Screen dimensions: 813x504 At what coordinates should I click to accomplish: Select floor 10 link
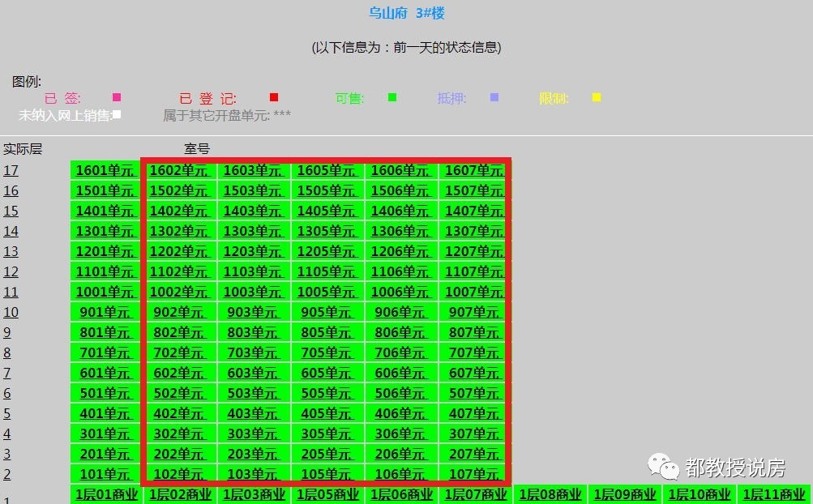click(x=11, y=312)
